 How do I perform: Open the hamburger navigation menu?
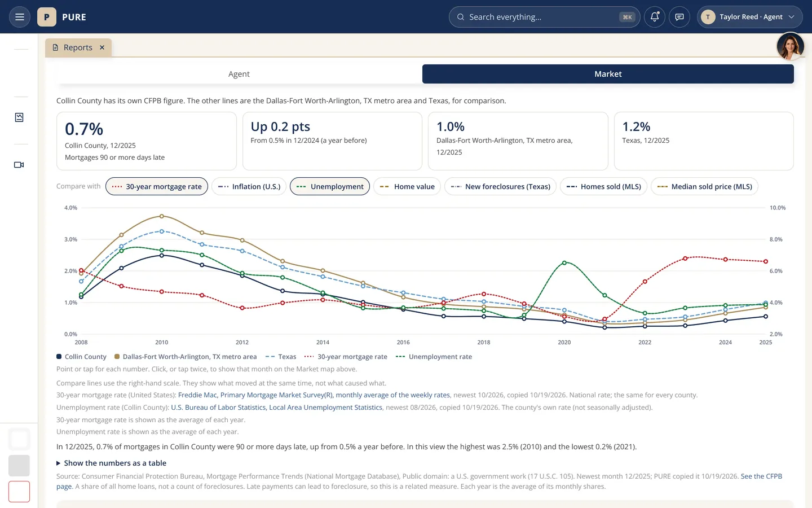20,17
